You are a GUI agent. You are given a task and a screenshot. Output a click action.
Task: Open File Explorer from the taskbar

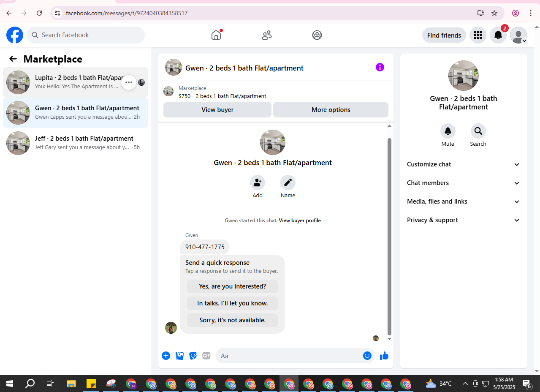(x=71, y=384)
